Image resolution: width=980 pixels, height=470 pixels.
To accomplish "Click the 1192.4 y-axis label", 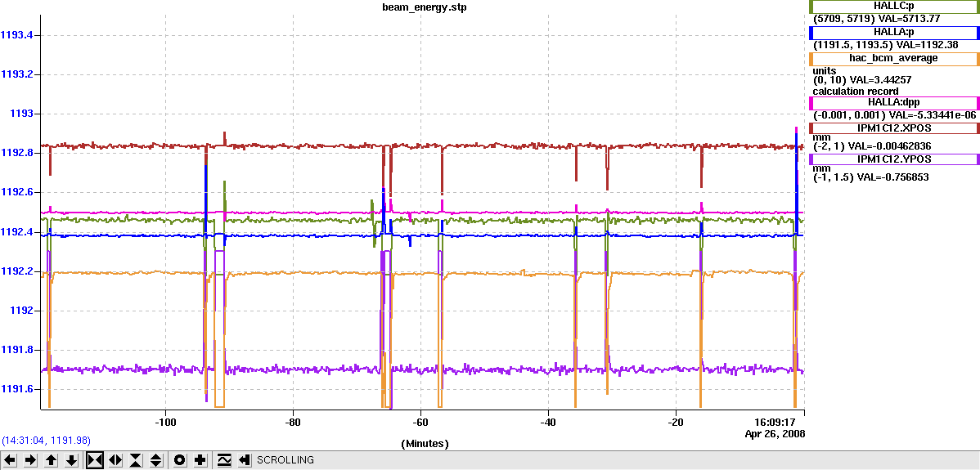I will click(x=17, y=231).
